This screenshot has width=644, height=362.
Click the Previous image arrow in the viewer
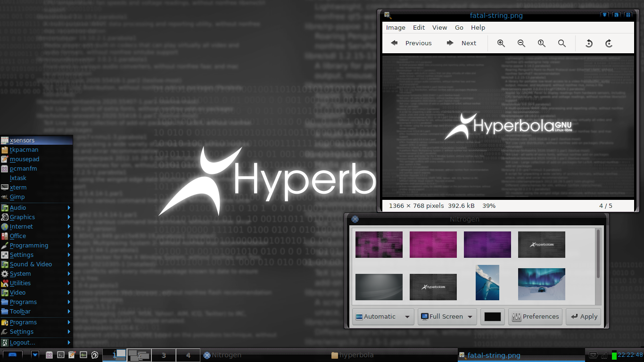pyautogui.click(x=394, y=43)
